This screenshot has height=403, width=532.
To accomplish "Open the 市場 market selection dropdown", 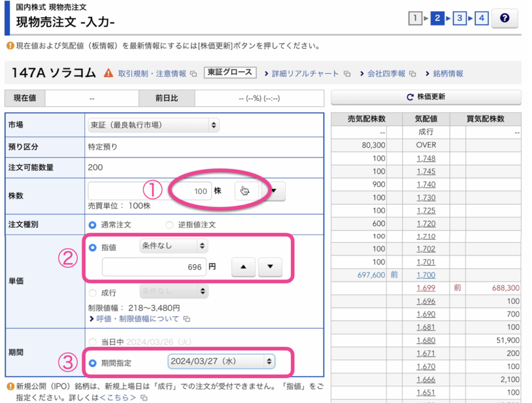I will click(x=154, y=125).
